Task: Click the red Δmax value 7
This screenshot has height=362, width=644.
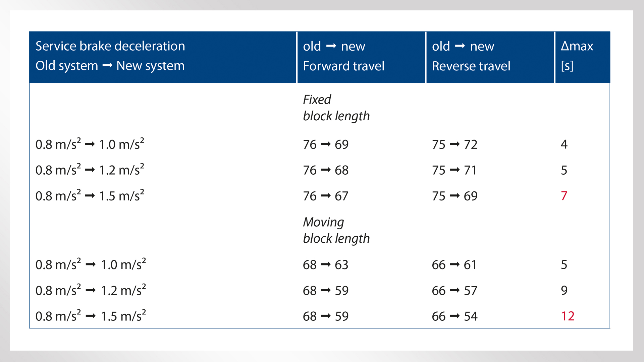Action: click(564, 196)
